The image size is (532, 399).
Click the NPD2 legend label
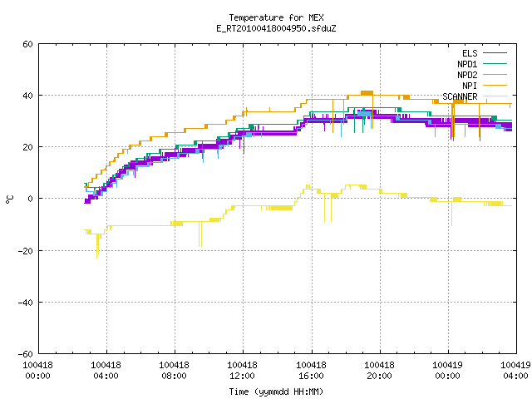467,75
